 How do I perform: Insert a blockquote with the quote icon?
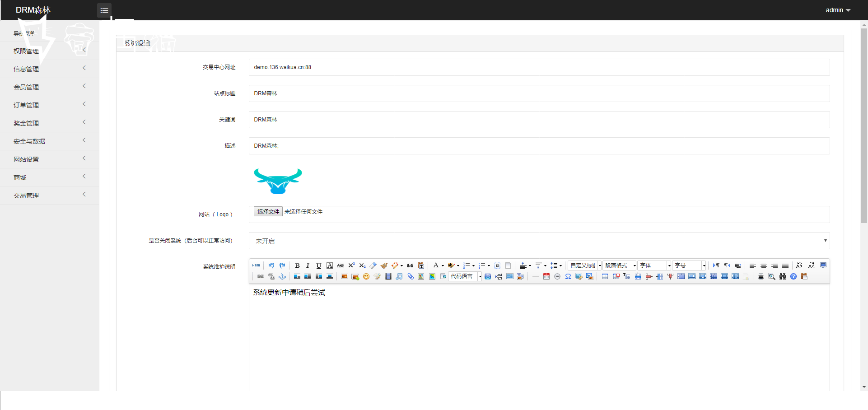[410, 266]
